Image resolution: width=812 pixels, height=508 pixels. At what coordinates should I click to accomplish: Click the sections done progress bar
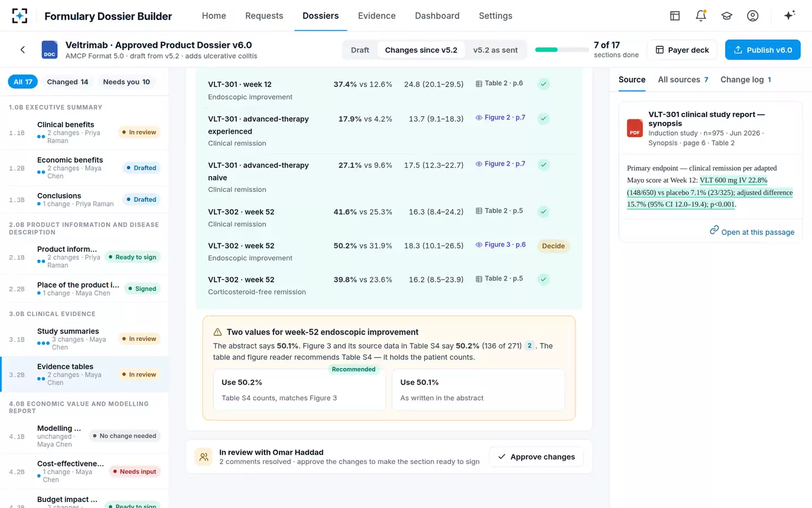[562, 50]
